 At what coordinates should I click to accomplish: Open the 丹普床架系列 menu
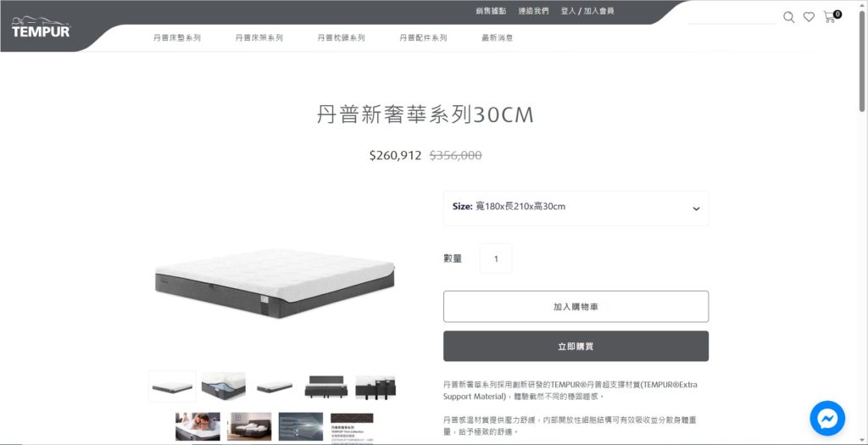click(x=259, y=38)
